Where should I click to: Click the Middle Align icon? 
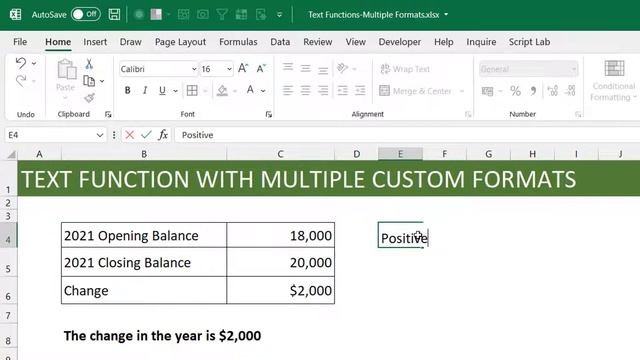coord(305,68)
